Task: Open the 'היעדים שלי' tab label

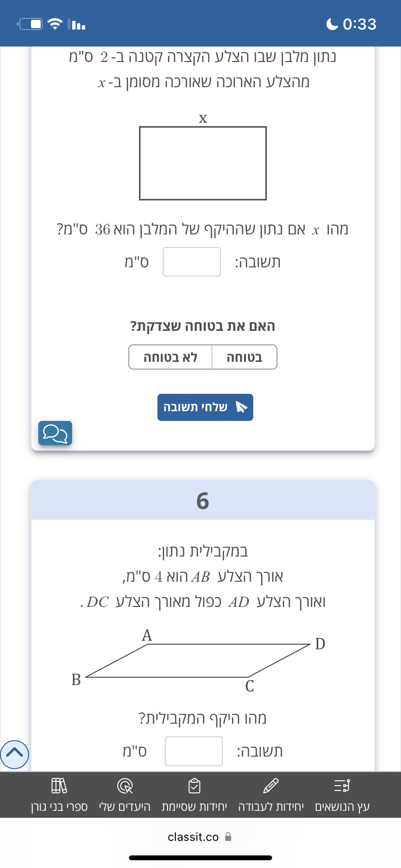Action: [125, 806]
